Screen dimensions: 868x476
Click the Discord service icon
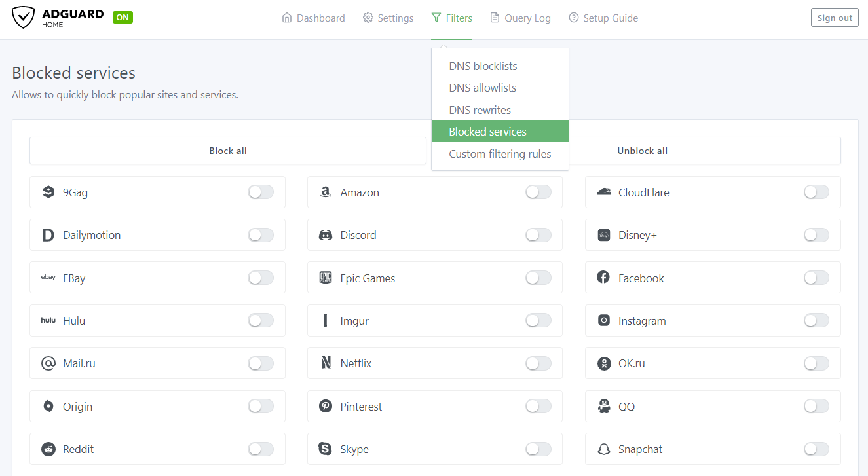point(326,235)
